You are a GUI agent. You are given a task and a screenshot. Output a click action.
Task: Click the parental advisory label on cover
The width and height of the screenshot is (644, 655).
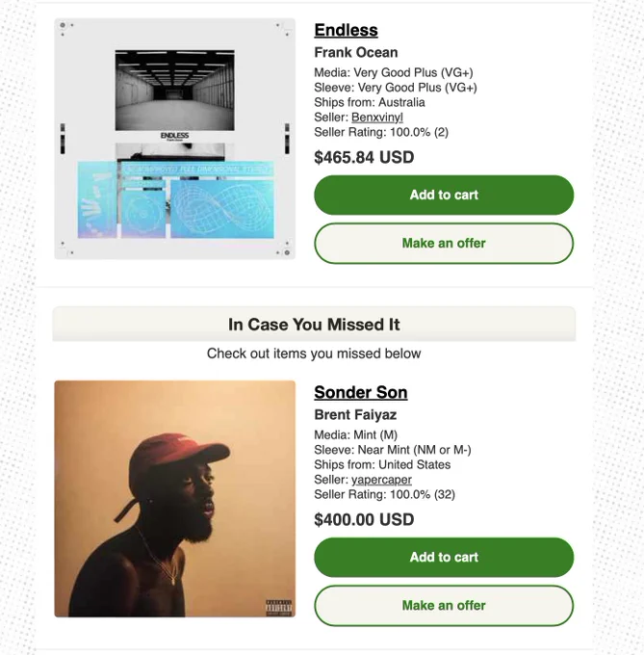(x=279, y=608)
